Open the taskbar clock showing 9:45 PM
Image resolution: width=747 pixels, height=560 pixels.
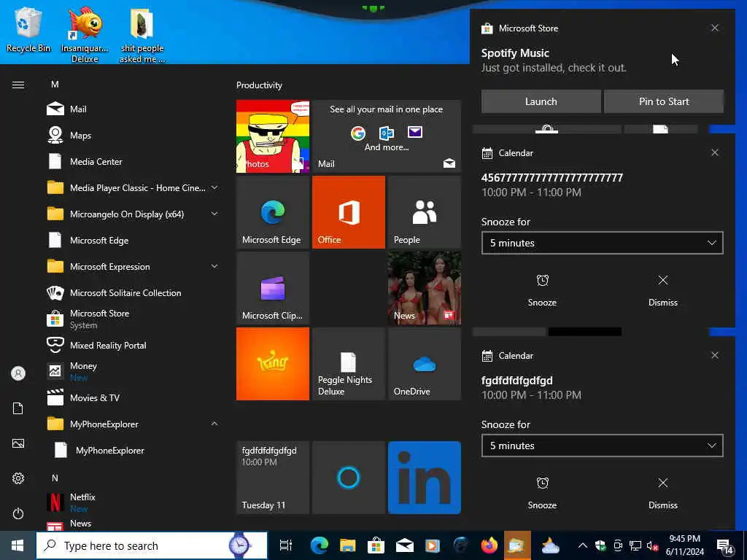click(x=684, y=545)
